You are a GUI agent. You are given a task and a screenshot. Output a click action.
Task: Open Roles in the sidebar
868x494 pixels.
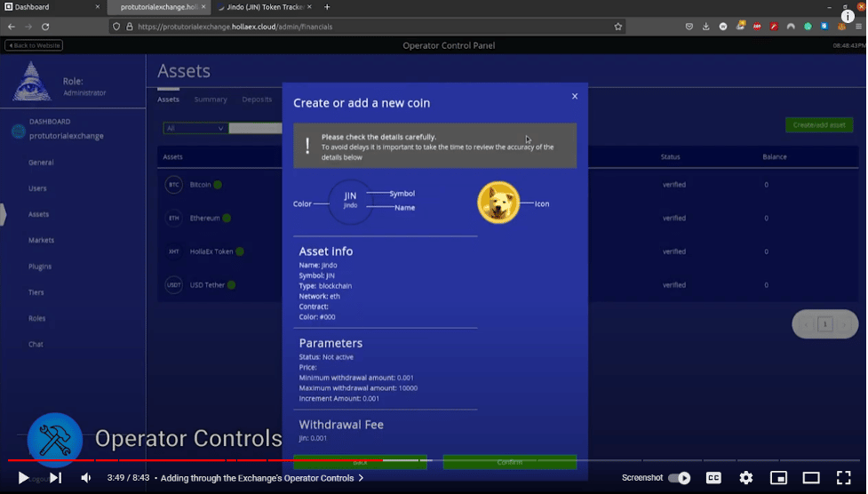37,318
